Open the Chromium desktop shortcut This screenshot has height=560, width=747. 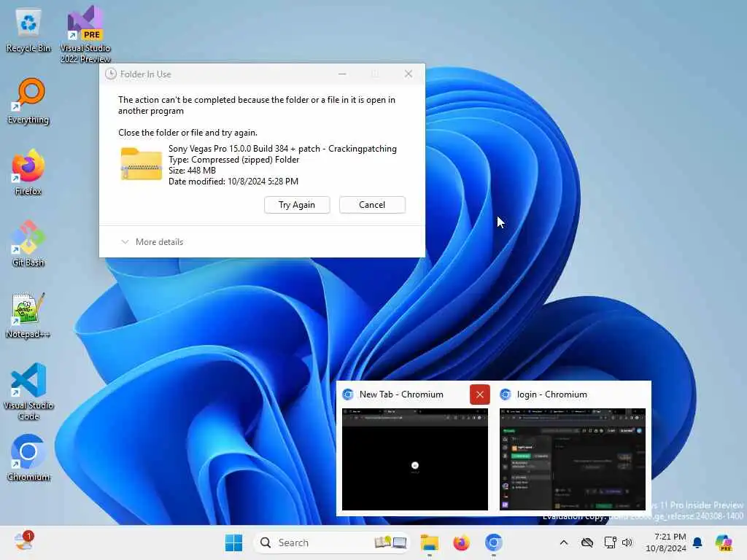[28, 458]
